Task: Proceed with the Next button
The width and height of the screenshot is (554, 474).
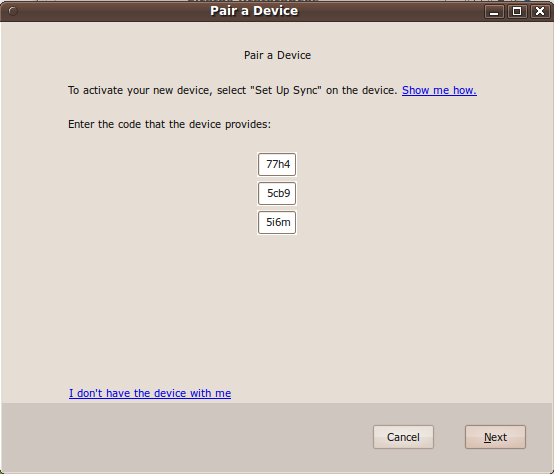Action: (x=495, y=437)
